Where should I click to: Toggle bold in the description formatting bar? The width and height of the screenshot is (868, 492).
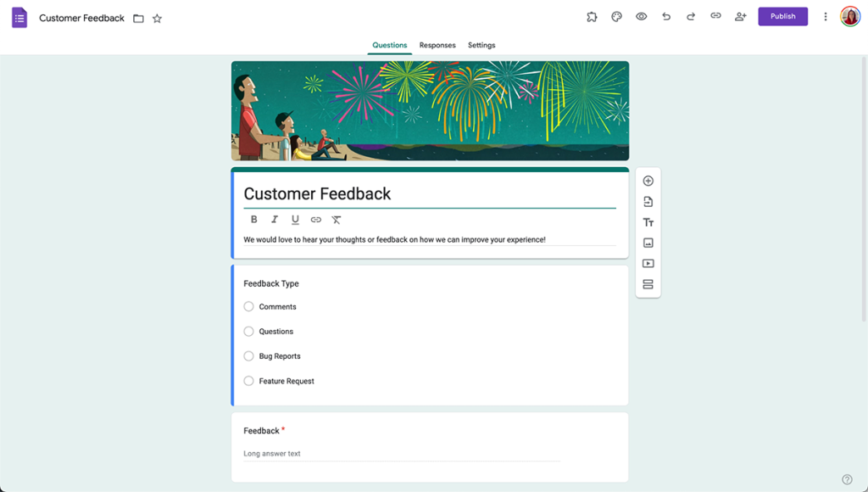(253, 219)
